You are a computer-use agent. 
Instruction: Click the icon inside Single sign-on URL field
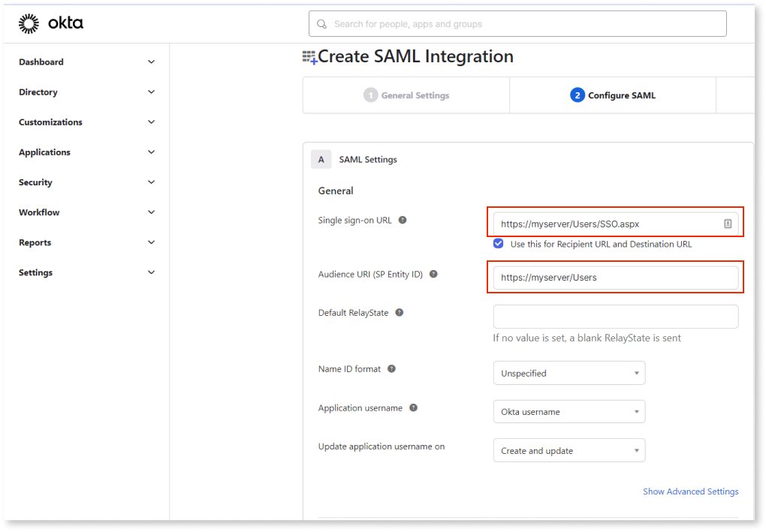(x=728, y=224)
